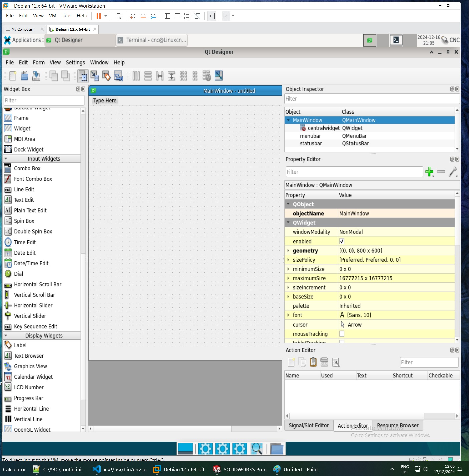This screenshot has width=470, height=476.
Task: Toggle the mouseTracking property checkbox
Action: (x=342, y=334)
